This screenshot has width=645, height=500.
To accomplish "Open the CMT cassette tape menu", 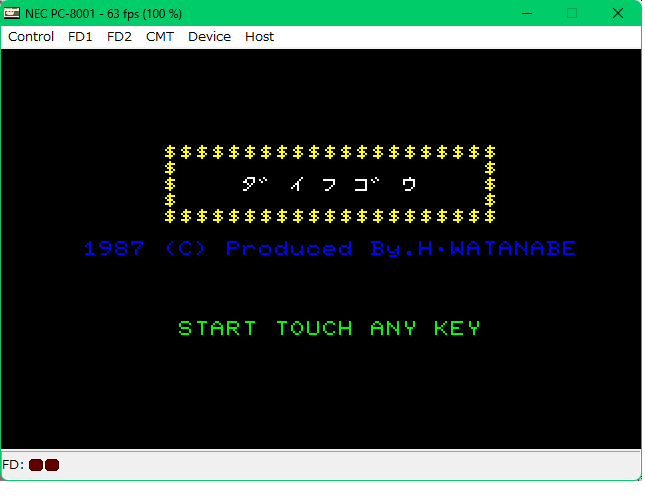I will pos(159,37).
